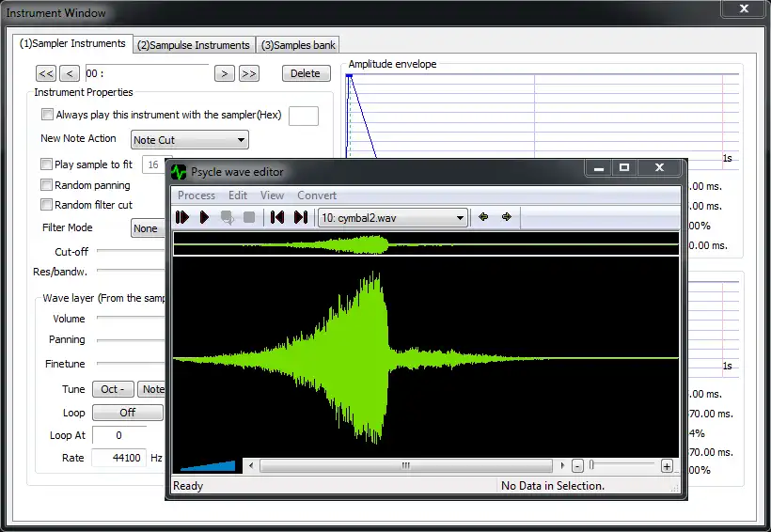Click play from start in wave editor
Viewport: 771px width, 532px height.
(x=182, y=217)
